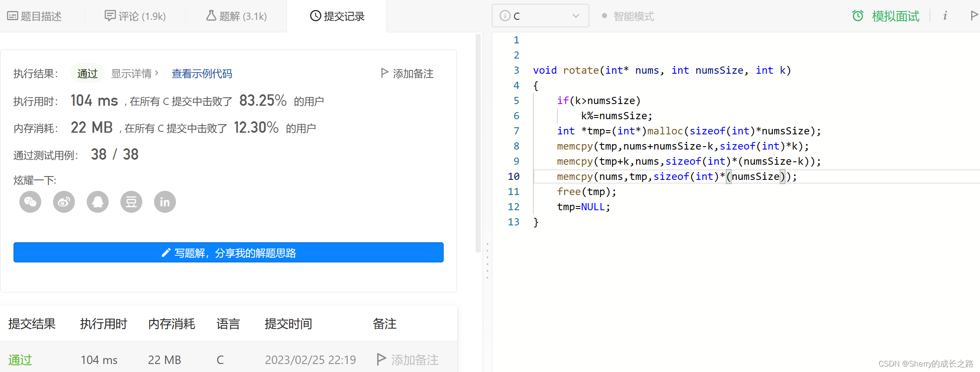Viewport: 980px width, 372px height.
Task: Click the 2023/02/25 22:19 timestamp
Action: coord(310,359)
